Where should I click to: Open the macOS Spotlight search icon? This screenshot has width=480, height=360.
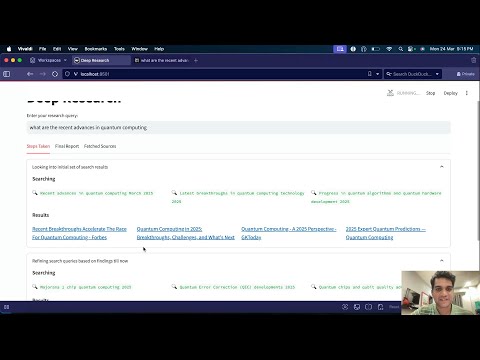[x=400, y=49]
